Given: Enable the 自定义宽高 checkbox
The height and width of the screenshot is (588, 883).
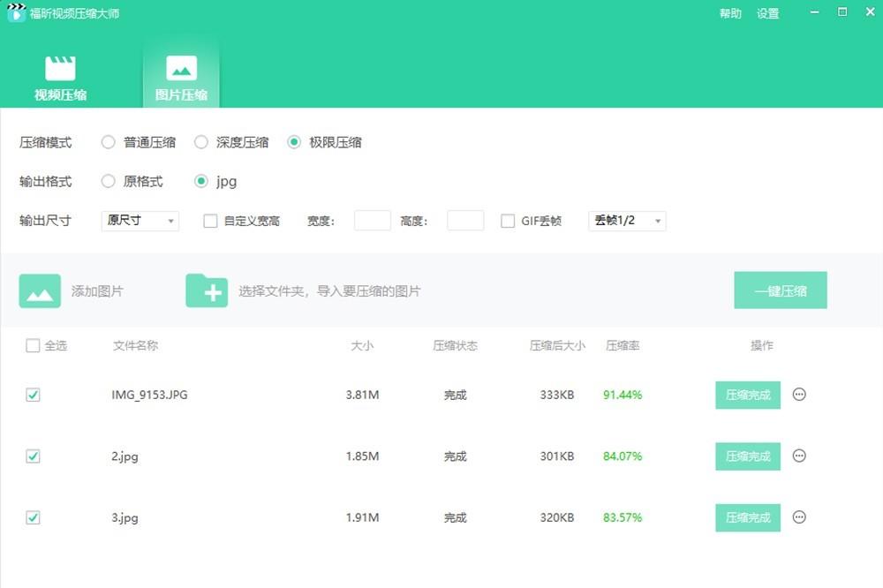Looking at the screenshot, I should (210, 221).
